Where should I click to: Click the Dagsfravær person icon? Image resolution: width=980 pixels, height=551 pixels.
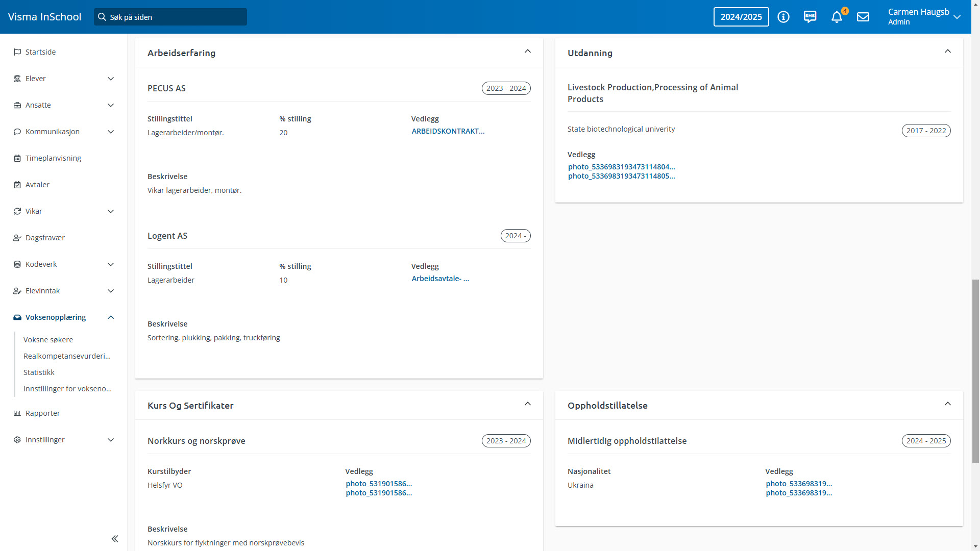(17, 238)
